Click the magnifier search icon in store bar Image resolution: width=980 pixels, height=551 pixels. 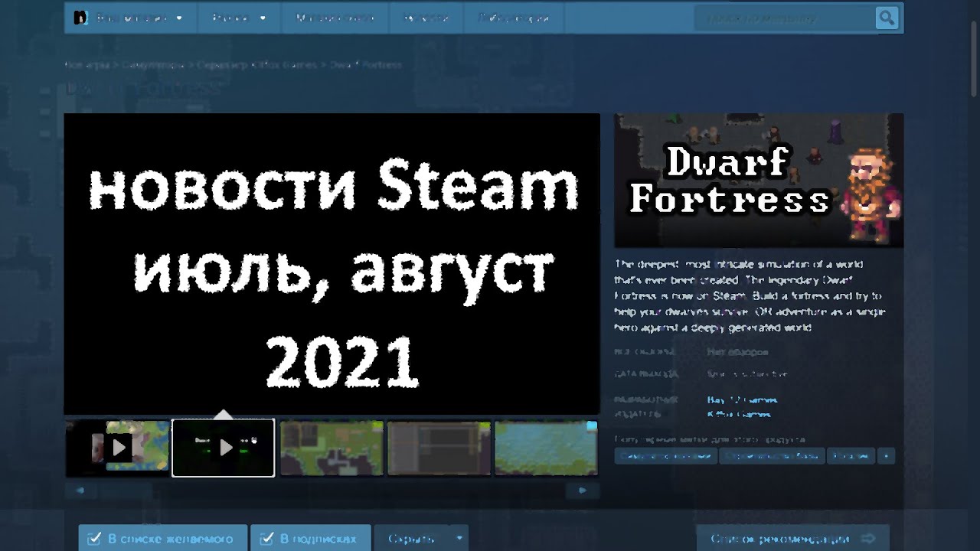click(887, 18)
